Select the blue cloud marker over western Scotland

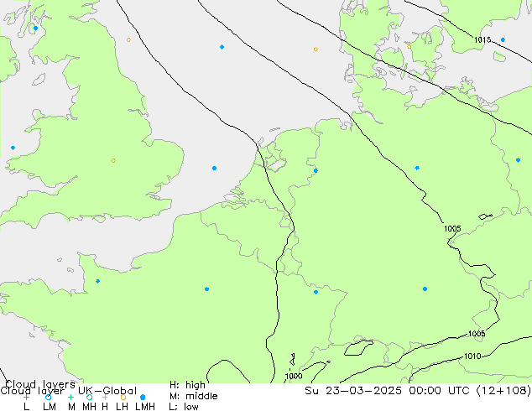coord(35,29)
